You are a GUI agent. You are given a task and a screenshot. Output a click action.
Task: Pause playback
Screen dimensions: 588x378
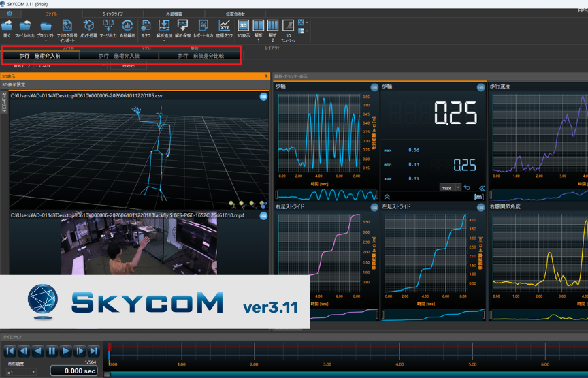(x=51, y=351)
